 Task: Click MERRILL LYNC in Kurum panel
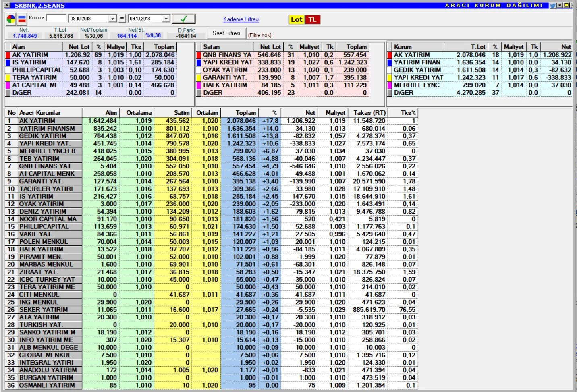tap(417, 85)
